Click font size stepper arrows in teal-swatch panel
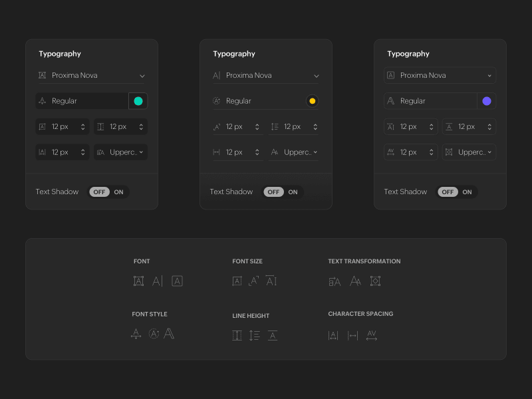Image resolution: width=532 pixels, height=399 pixels. coord(82,127)
